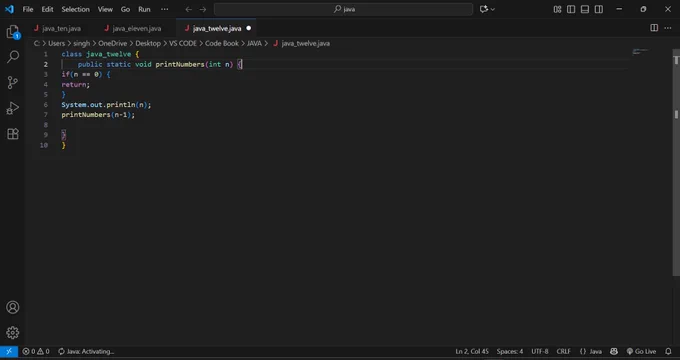Open the Run and Debug view

click(13, 108)
